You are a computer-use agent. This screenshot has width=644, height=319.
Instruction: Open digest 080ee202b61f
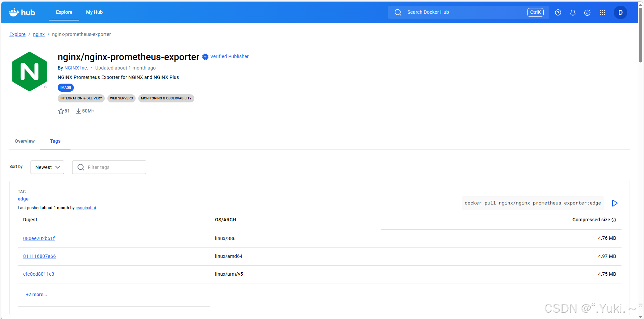point(39,238)
